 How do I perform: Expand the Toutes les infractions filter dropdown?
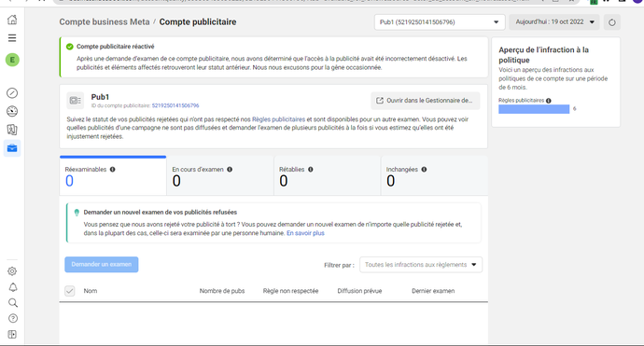point(421,265)
